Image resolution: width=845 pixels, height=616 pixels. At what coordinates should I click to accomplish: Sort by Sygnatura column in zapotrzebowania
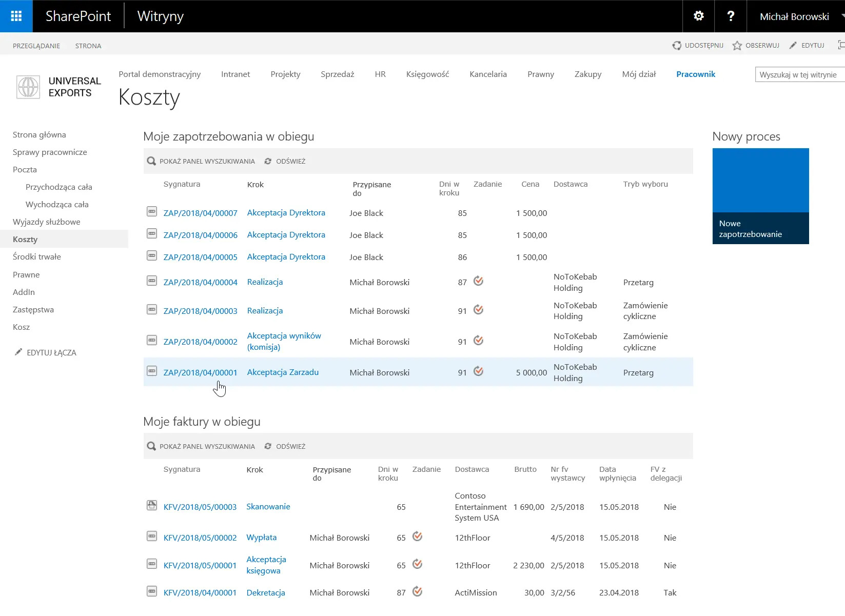(x=182, y=184)
